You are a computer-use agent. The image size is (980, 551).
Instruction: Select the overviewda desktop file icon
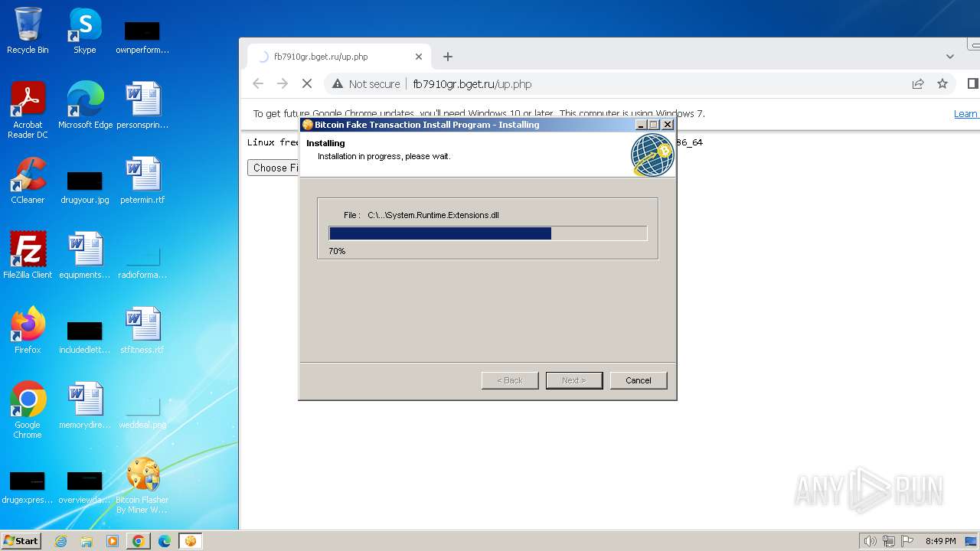pos(85,487)
